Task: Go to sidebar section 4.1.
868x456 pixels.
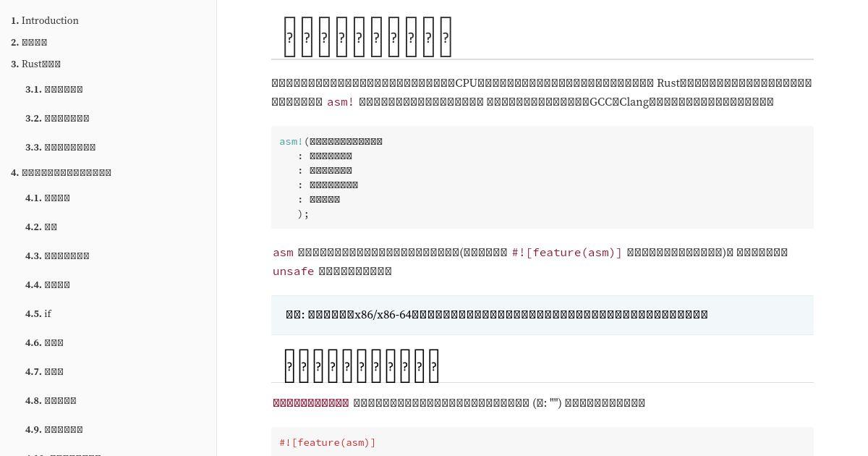Action: pyautogui.click(x=48, y=198)
